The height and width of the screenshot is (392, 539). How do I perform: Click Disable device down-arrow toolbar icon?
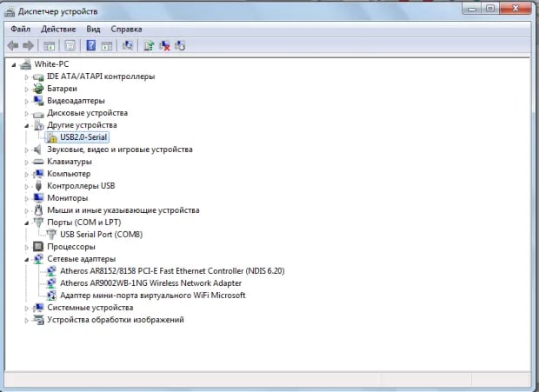tap(180, 46)
